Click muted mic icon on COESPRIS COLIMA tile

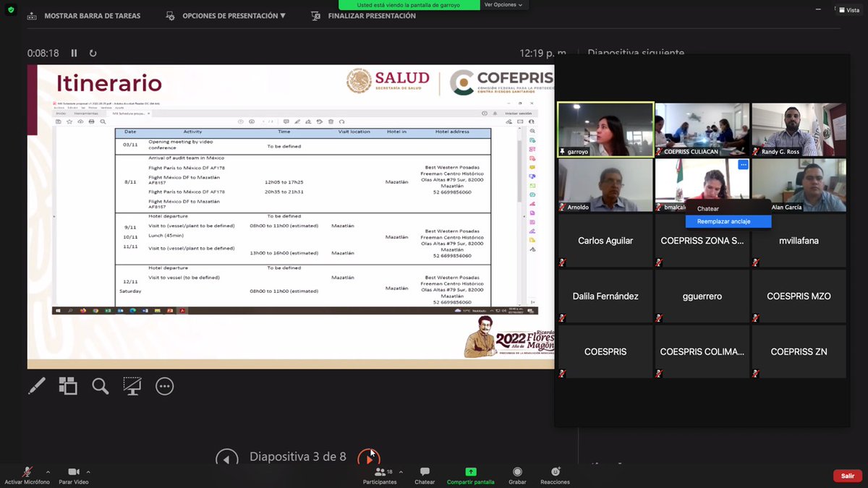[x=659, y=373]
